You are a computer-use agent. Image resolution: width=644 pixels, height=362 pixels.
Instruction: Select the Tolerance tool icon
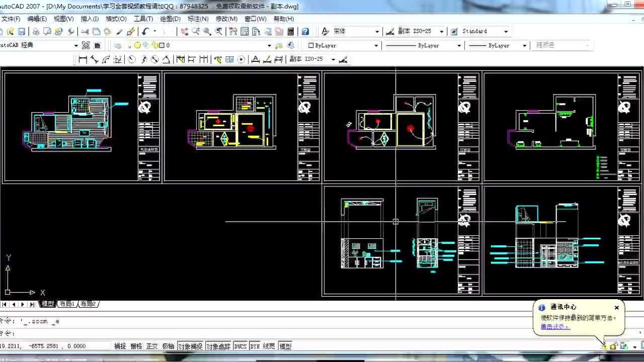(x=229, y=59)
